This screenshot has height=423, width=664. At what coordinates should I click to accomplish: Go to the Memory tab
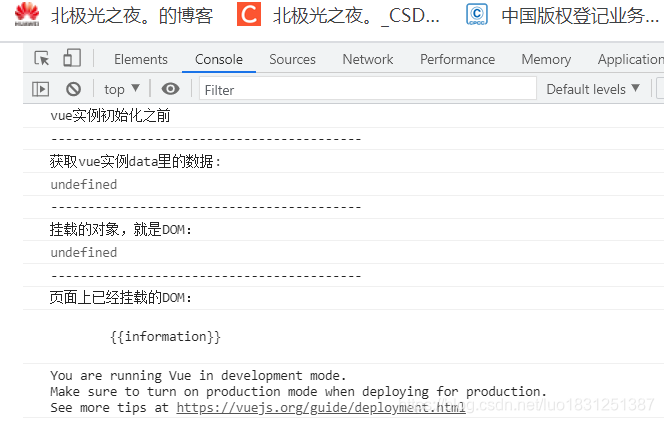[546, 59]
